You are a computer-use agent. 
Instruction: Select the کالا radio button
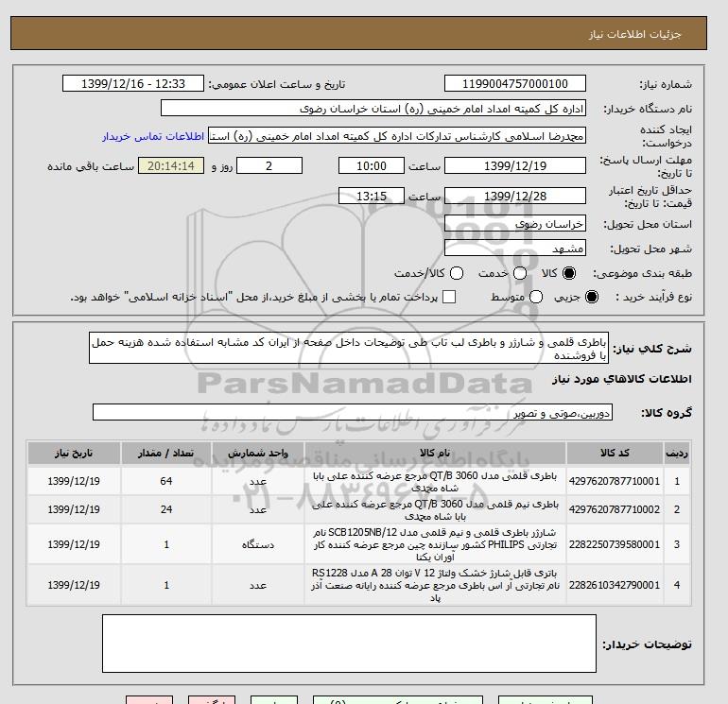click(x=569, y=273)
